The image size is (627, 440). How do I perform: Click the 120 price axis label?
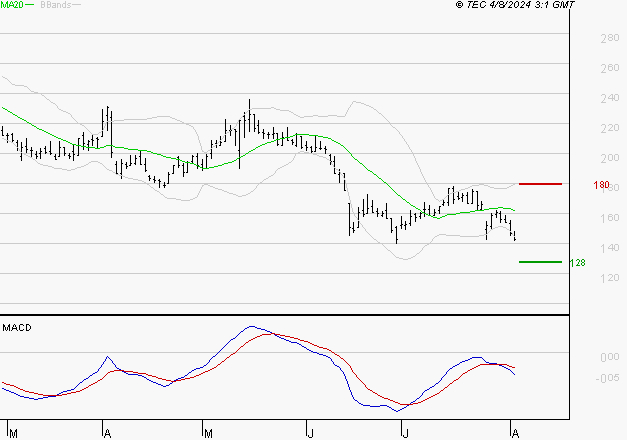coord(610,278)
